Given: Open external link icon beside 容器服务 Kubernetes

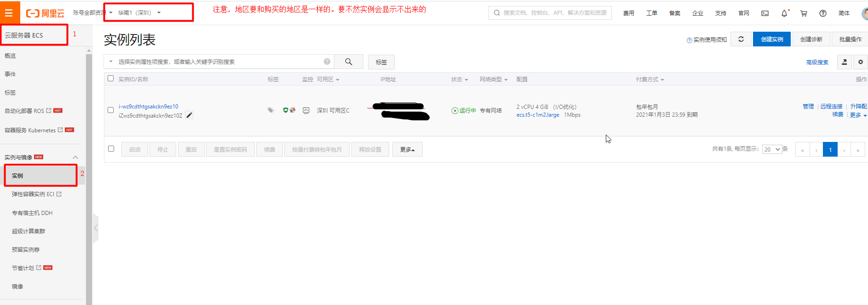Looking at the screenshot, I should click(60, 130).
